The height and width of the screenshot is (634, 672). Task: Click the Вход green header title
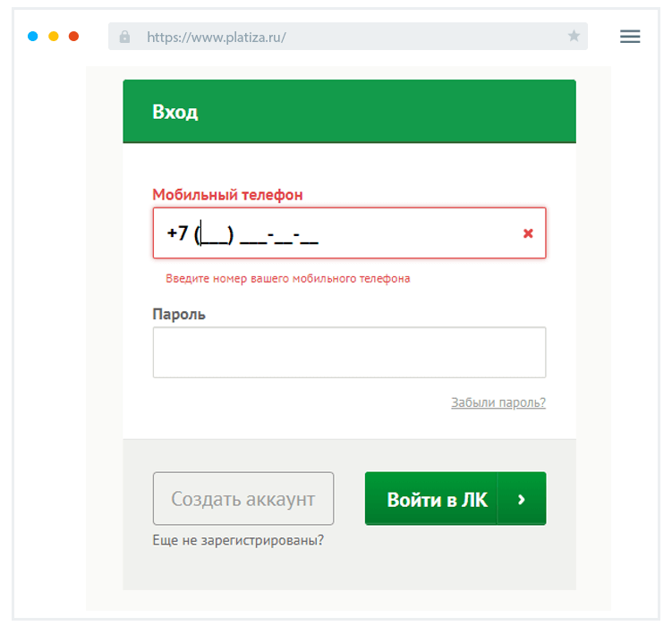pos(175,113)
